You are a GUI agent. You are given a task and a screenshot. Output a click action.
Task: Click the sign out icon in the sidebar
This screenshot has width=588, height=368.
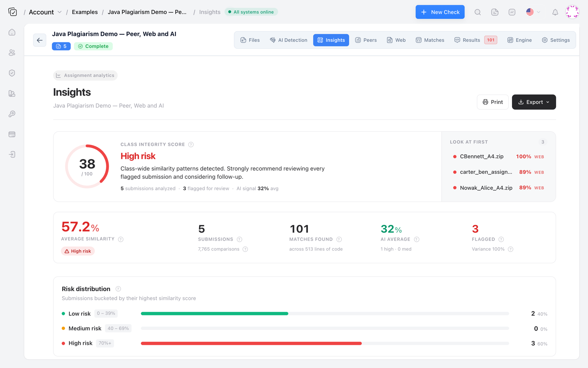click(x=12, y=155)
